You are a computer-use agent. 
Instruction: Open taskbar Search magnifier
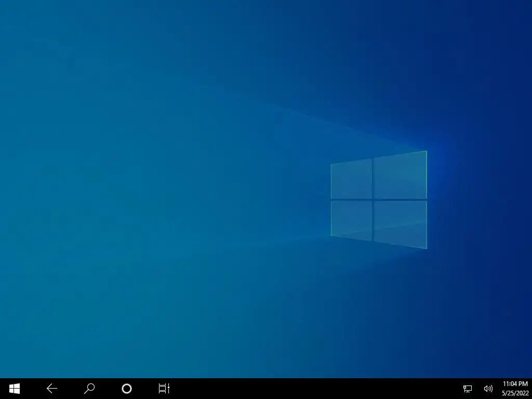[89, 389]
